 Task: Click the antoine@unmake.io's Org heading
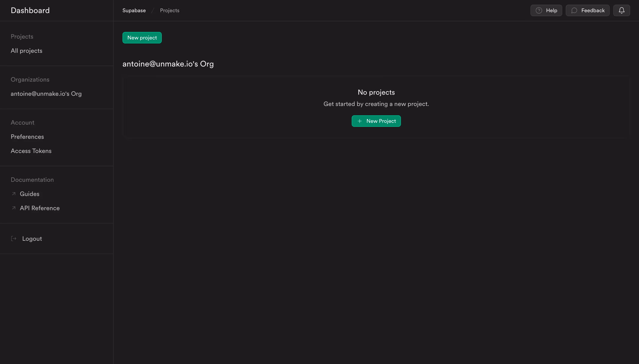click(x=168, y=64)
